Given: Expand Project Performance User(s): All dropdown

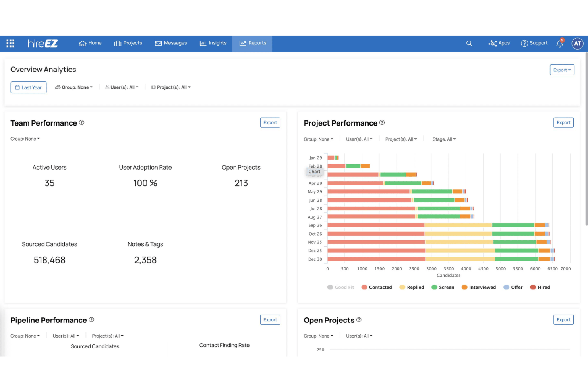Looking at the screenshot, I should tap(359, 139).
